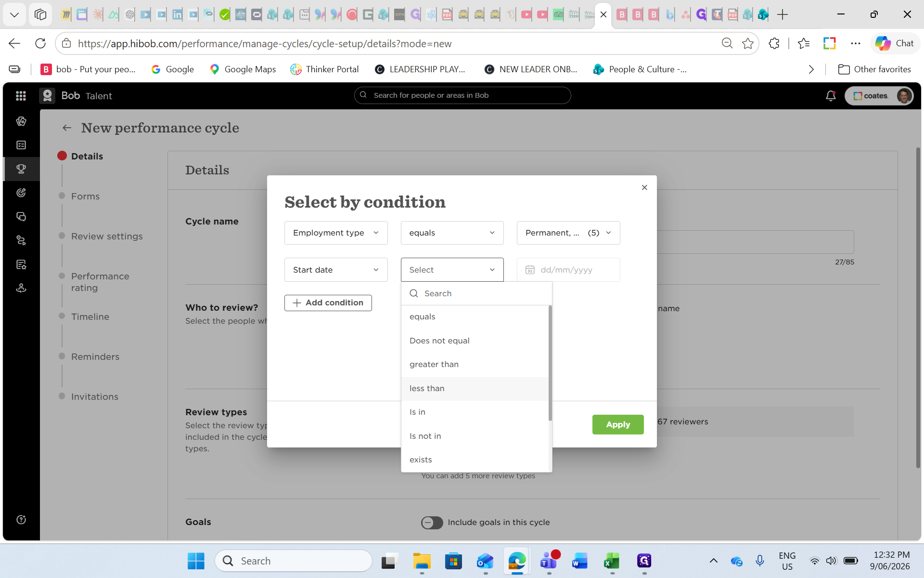Image resolution: width=924 pixels, height=578 pixels.
Task: Open the Copilot Chat button
Action: (x=895, y=43)
